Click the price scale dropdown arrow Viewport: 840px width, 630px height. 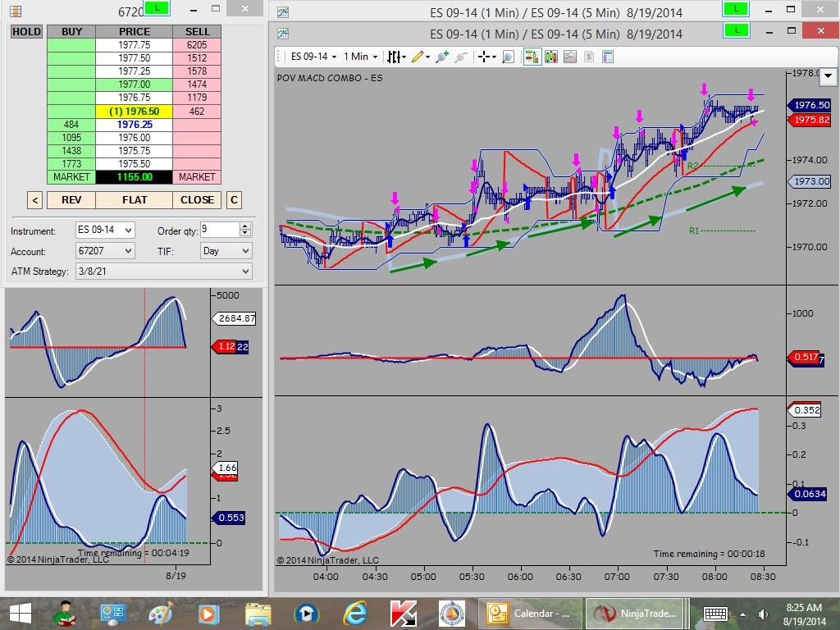828,75
